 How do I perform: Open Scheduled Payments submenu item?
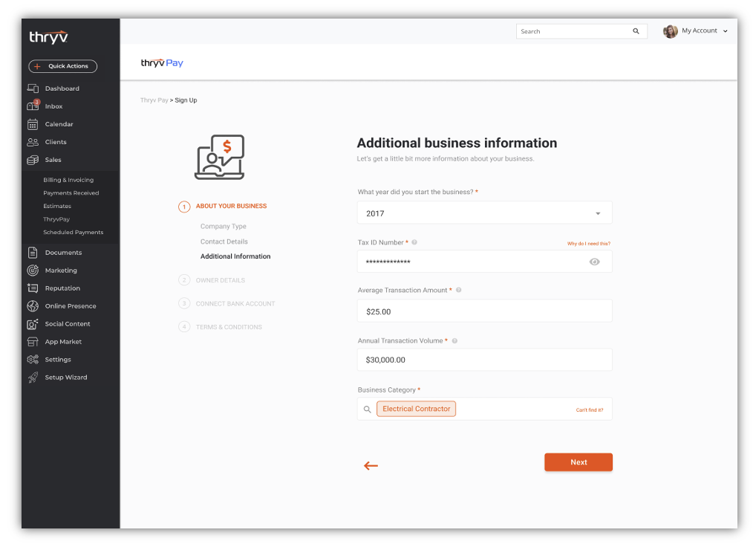tap(74, 232)
